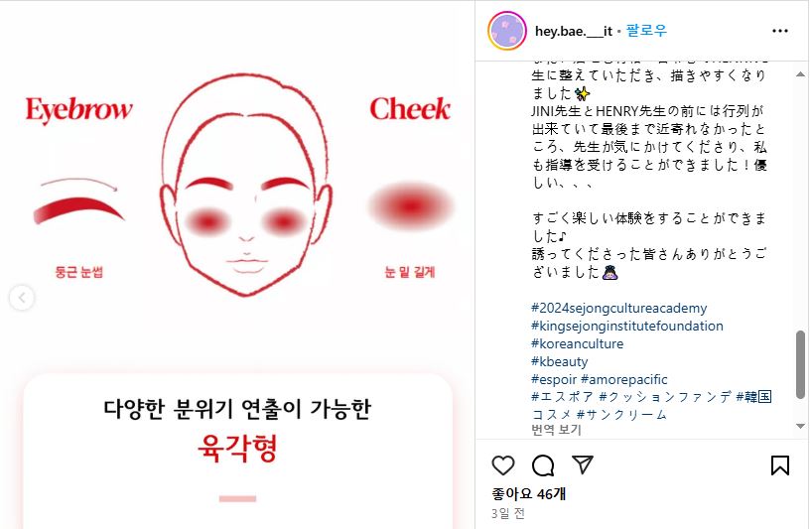This screenshot has height=529, width=812.
Task: Open the #amorepacific hashtag
Action: (624, 379)
